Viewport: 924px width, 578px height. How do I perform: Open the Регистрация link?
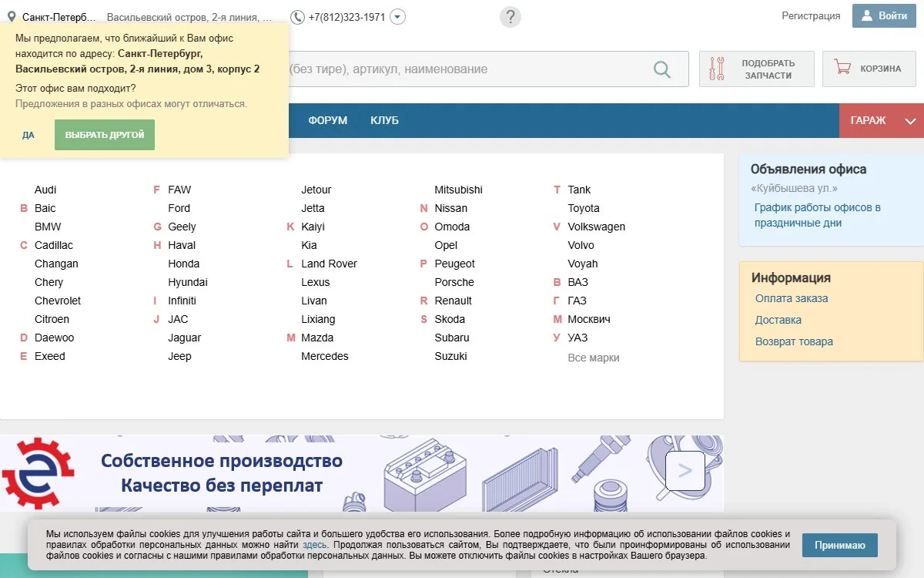(811, 15)
